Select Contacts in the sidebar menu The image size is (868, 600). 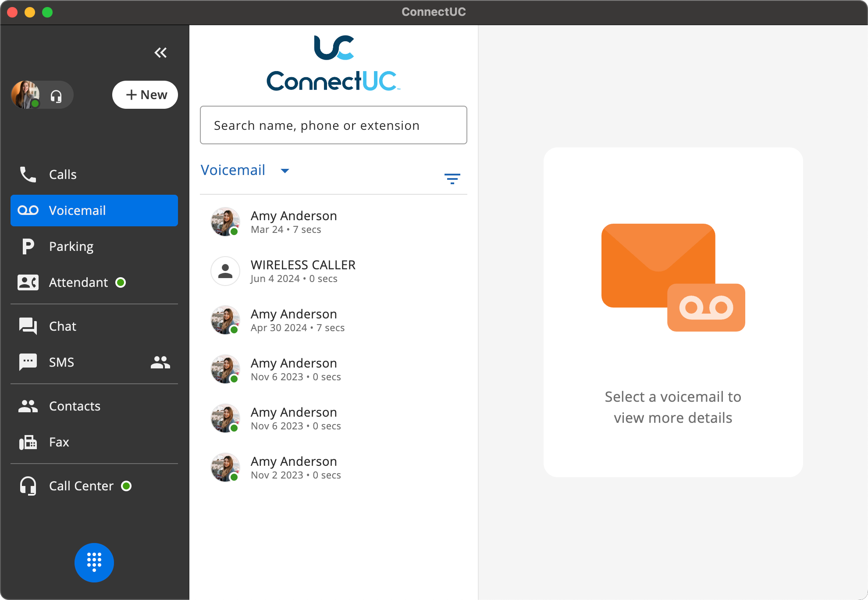pyautogui.click(x=75, y=406)
